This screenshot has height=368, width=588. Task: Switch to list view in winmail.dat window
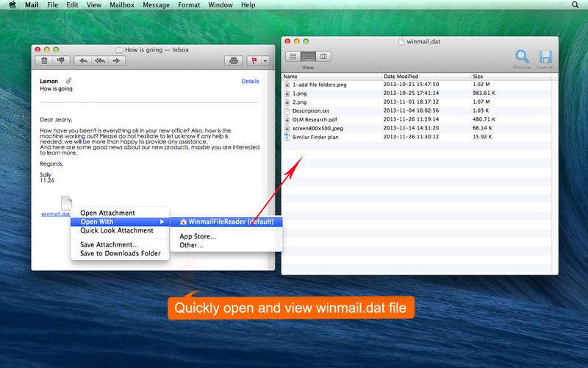308,57
